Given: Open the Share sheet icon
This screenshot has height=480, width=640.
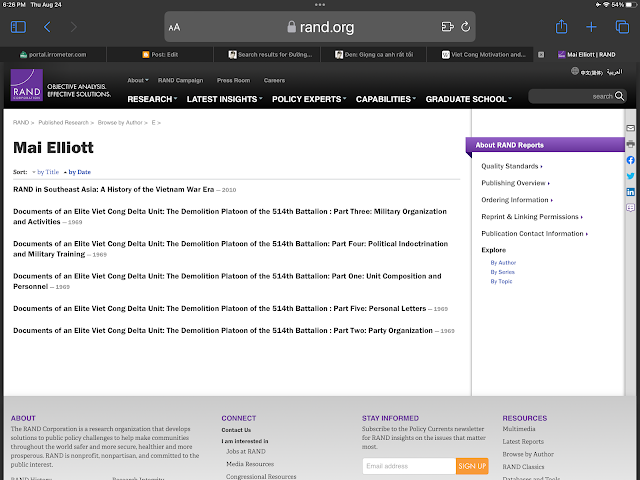Looking at the screenshot, I should pyautogui.click(x=562, y=27).
